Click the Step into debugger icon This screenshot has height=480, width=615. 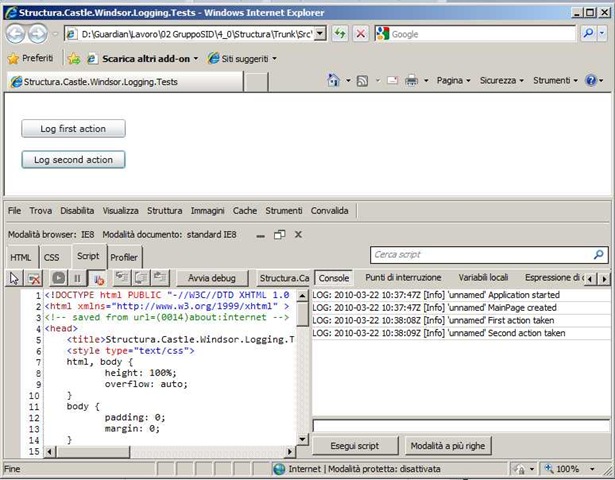(122, 278)
